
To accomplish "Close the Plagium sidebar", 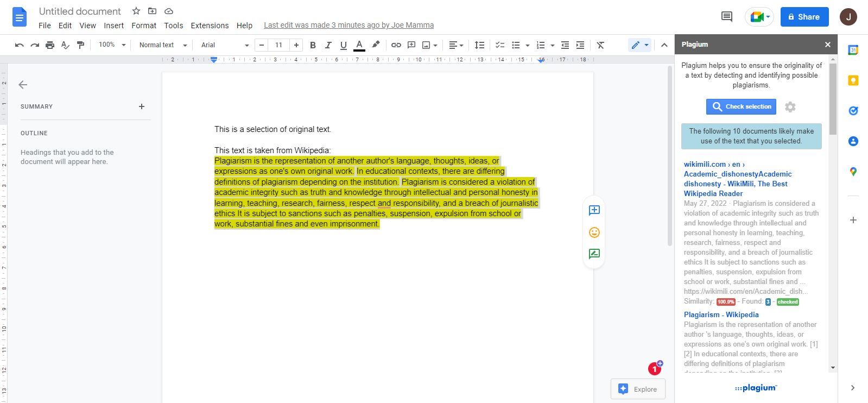I will 828,45.
